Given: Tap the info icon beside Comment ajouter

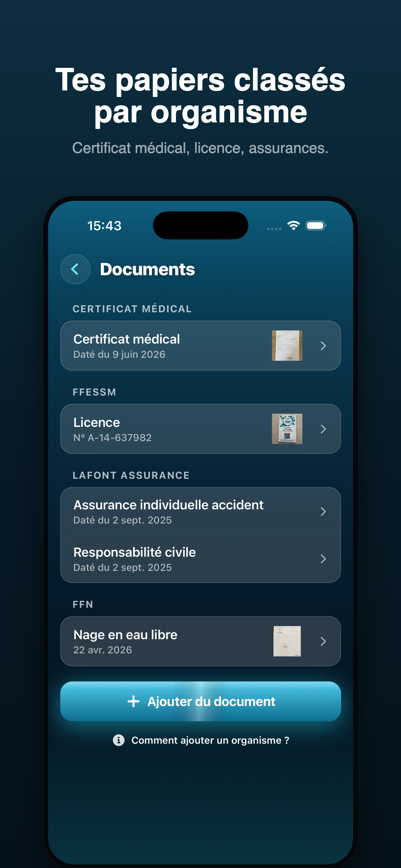Looking at the screenshot, I should [x=118, y=740].
